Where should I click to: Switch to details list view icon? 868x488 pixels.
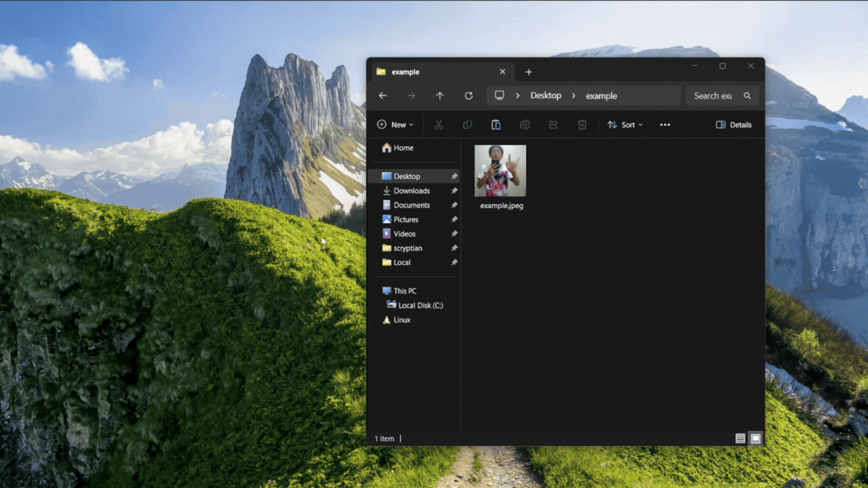click(741, 439)
